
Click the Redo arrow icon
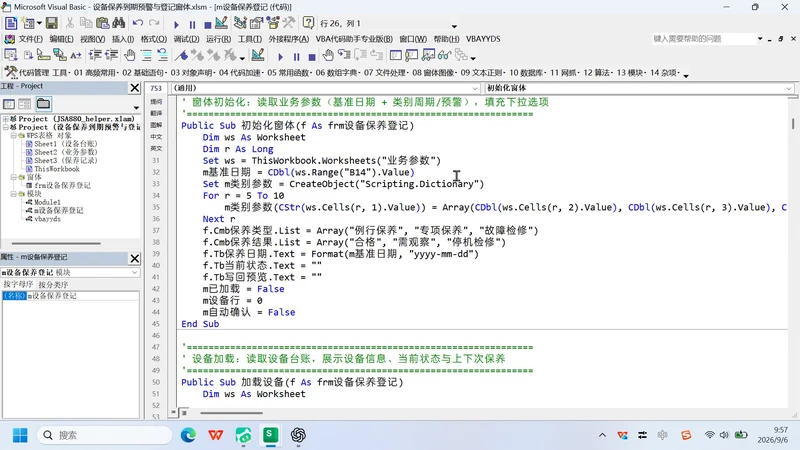(154, 23)
